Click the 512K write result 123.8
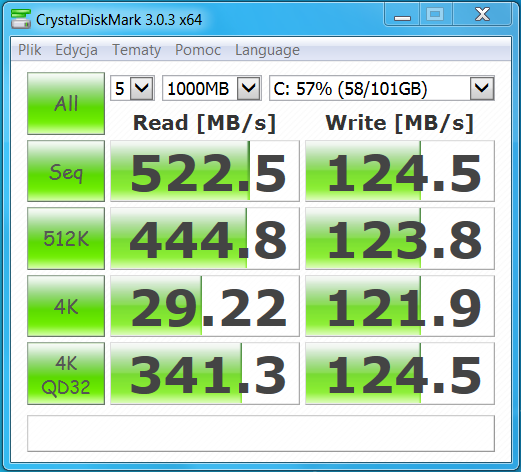Screen dimensions: 521x472 click(400, 238)
